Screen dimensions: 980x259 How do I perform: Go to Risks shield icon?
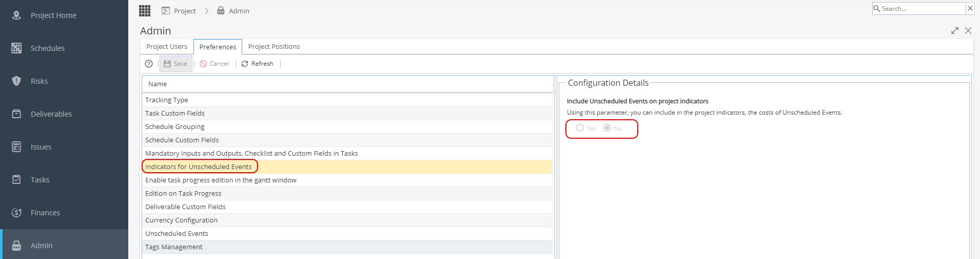(16, 81)
